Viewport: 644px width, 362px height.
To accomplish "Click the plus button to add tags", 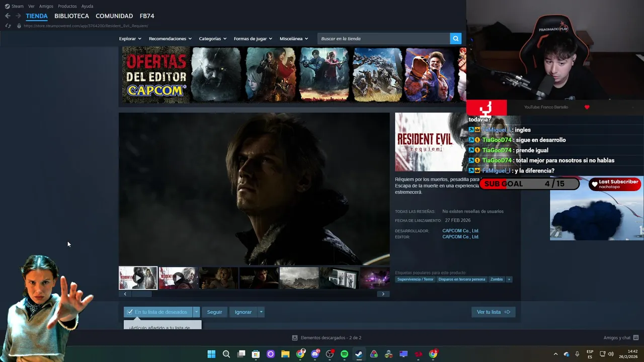I will (x=509, y=279).
